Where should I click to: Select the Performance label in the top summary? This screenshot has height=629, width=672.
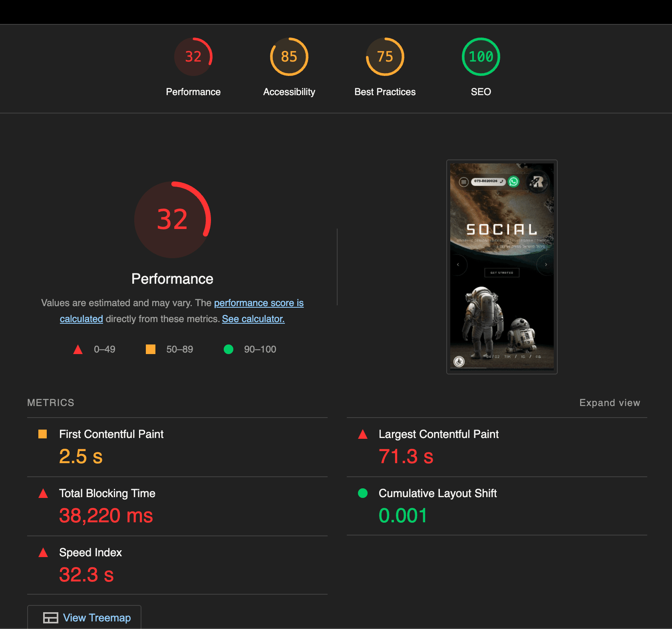pos(193,92)
